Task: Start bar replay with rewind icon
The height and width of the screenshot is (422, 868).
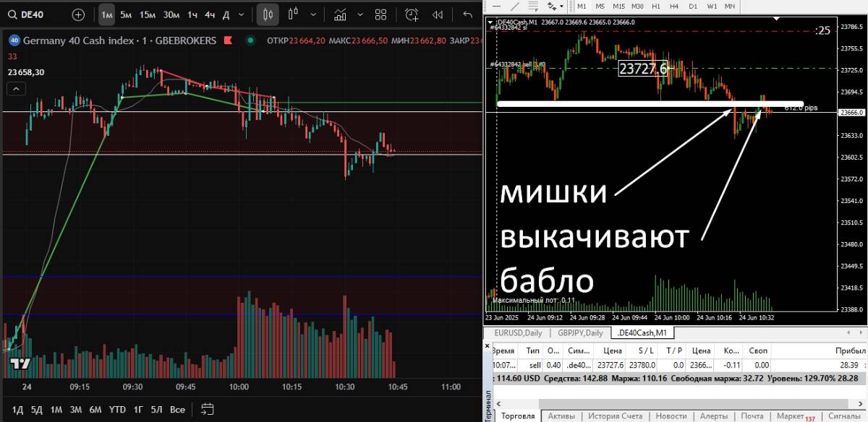Action: tap(438, 14)
